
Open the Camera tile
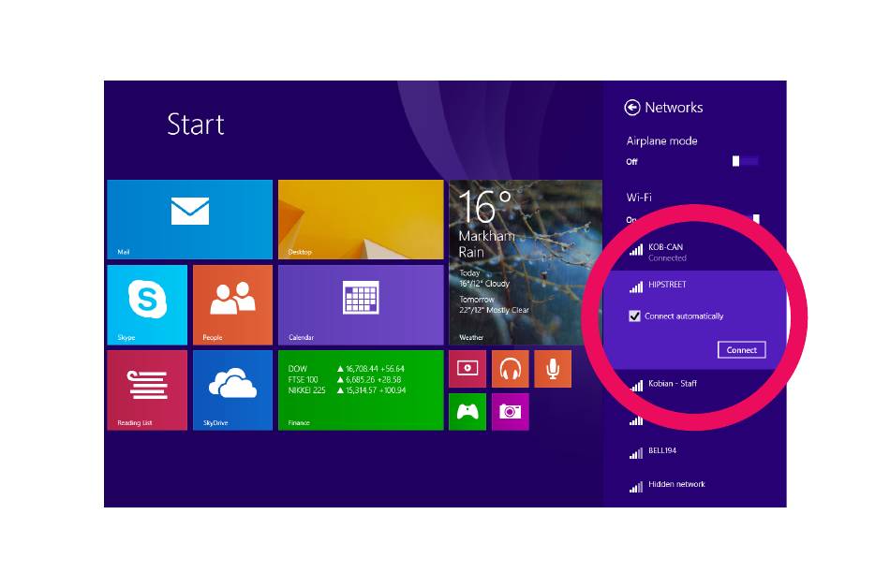[x=511, y=412]
